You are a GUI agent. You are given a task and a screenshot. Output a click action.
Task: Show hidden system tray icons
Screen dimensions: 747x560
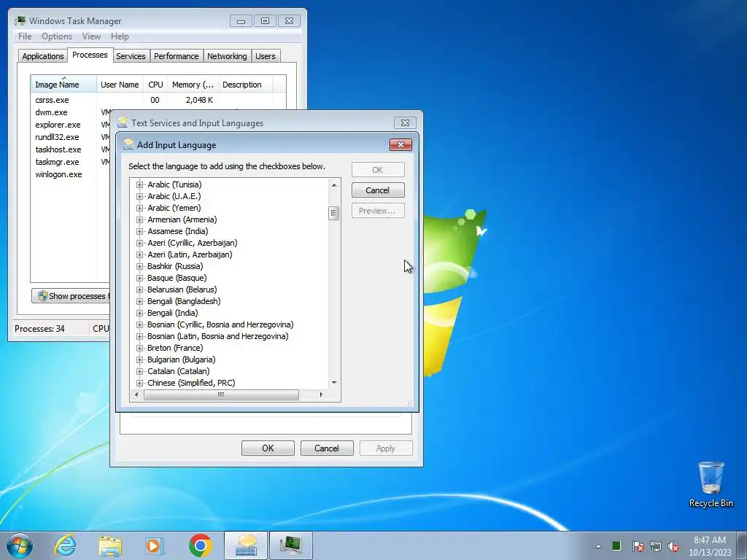[598, 546]
